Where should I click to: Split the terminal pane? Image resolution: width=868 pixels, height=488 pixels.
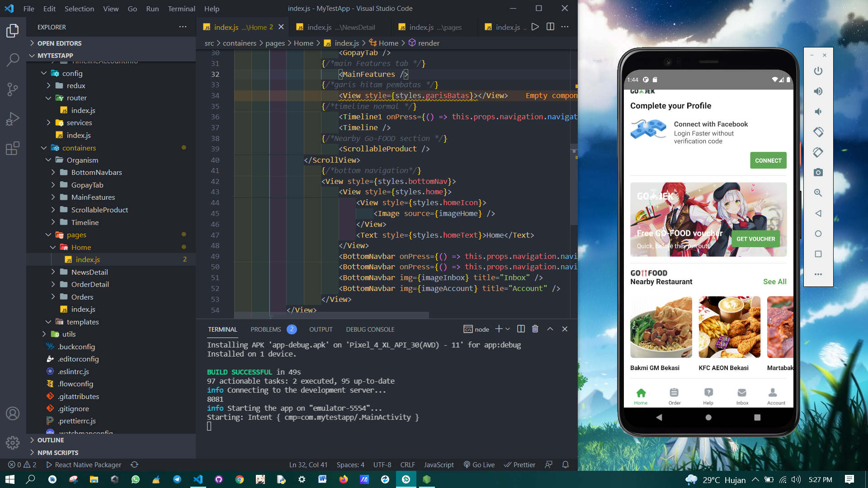(x=521, y=329)
